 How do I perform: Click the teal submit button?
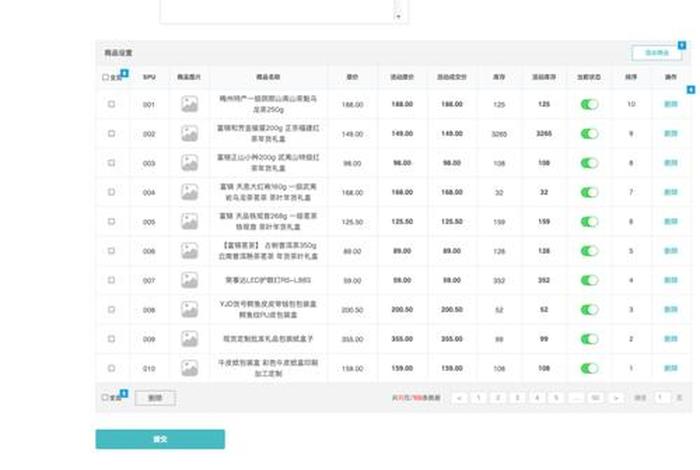pos(160,439)
